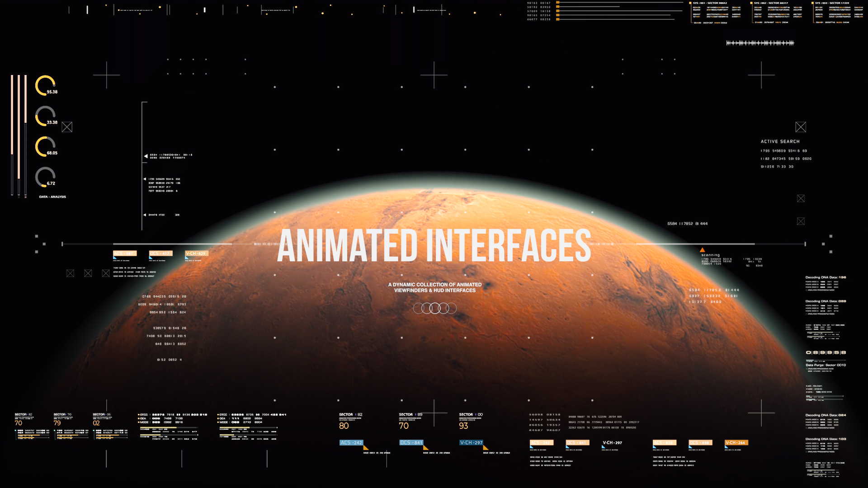
Task: Select the ACS-242 channel tag
Action: click(x=351, y=443)
